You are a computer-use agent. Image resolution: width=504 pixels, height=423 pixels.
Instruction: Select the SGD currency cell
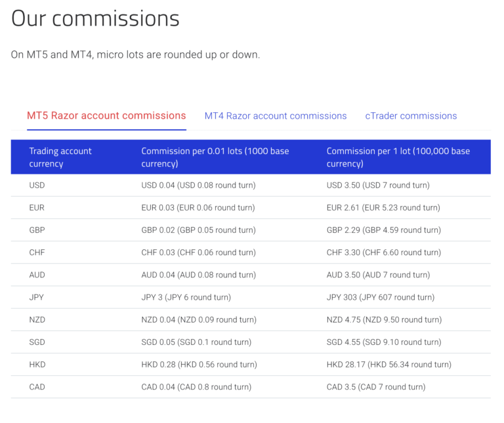[x=37, y=342]
